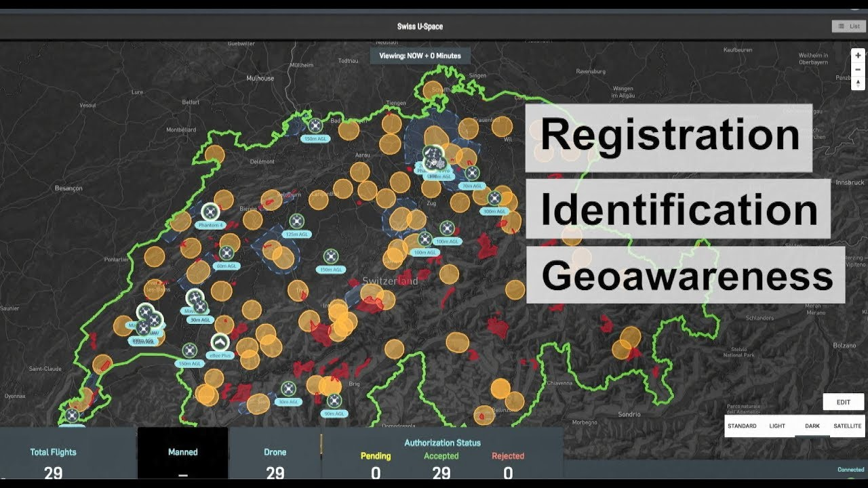Open the Viewing NOW + 0 Minutes selector
The width and height of the screenshot is (868, 488).
(420, 56)
